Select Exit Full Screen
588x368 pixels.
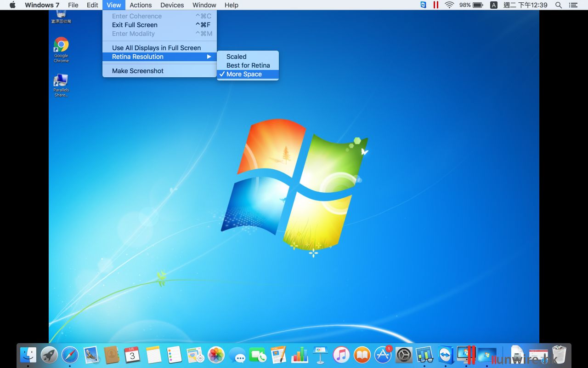[135, 25]
